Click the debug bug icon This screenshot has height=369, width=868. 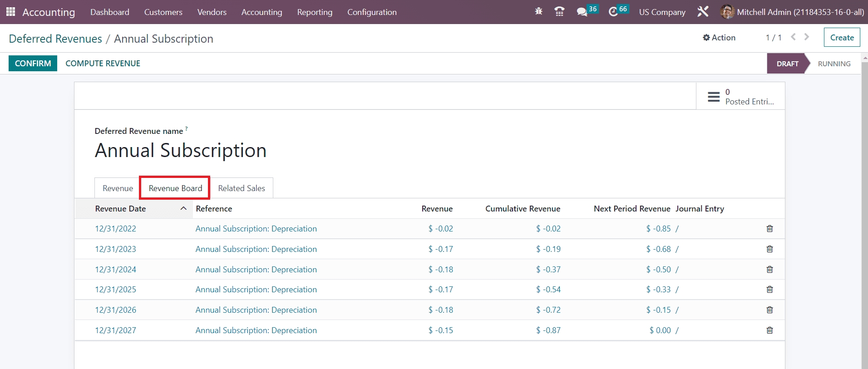pos(538,12)
